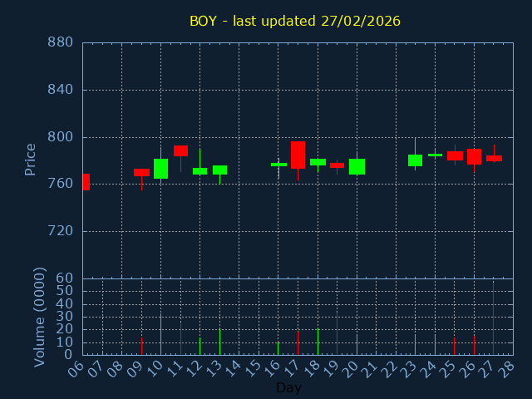Click the green candlestick on day 23
The image size is (532, 399).
click(x=415, y=160)
